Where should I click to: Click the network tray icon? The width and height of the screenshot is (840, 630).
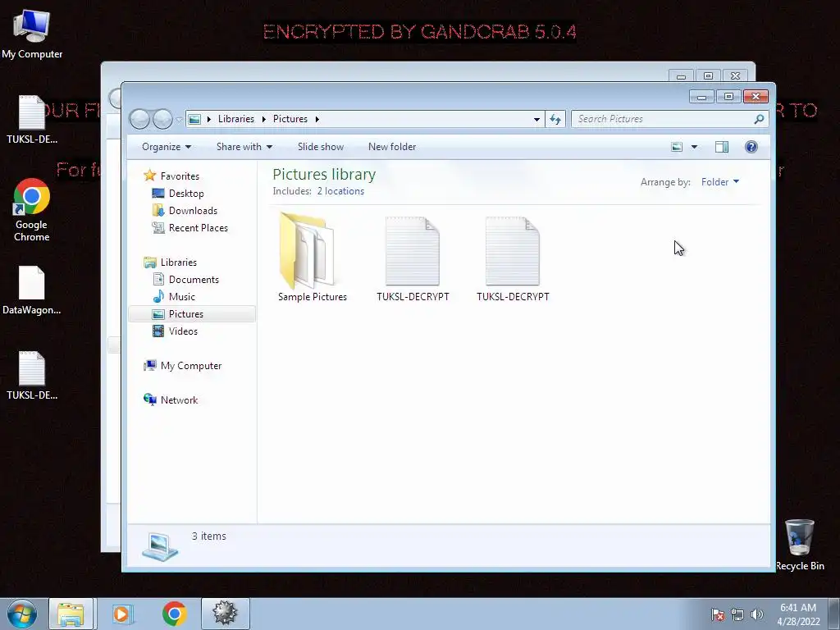737,614
